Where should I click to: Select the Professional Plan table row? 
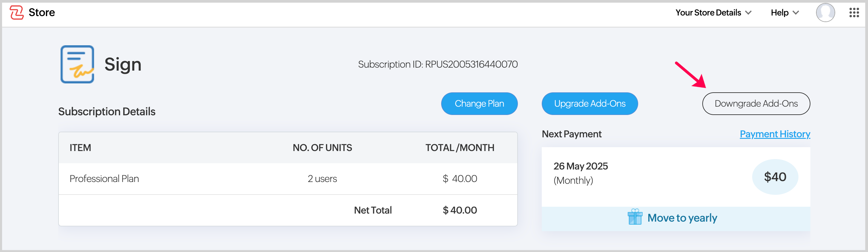click(x=288, y=179)
